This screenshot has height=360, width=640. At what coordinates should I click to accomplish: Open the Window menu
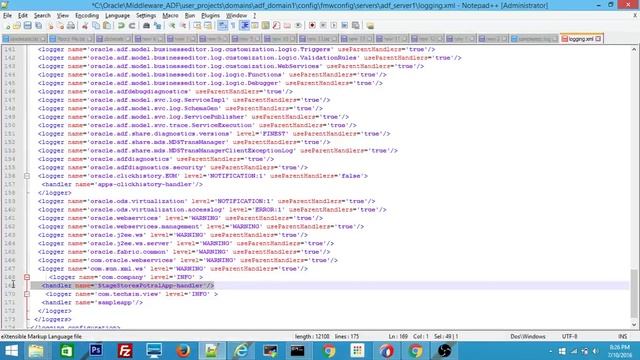(x=236, y=16)
